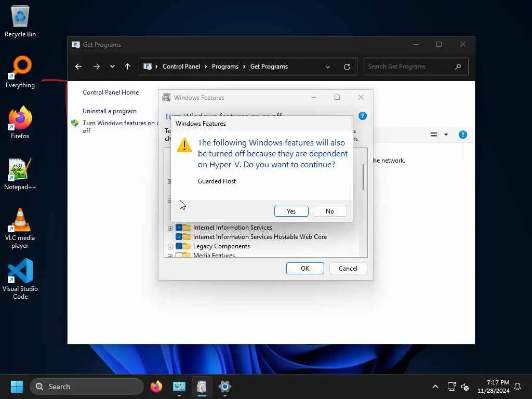Open Get Programs help icon
The image size is (532, 399).
click(x=462, y=135)
